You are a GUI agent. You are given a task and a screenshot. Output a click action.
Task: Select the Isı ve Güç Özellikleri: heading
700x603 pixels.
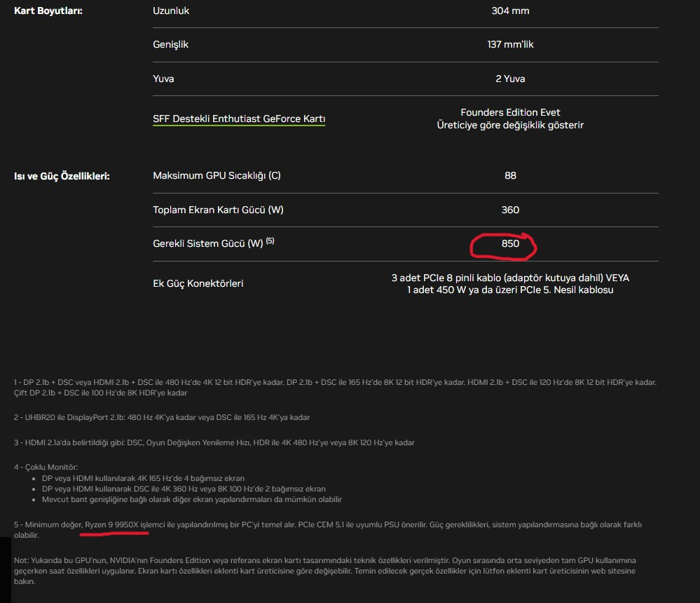tap(62, 176)
